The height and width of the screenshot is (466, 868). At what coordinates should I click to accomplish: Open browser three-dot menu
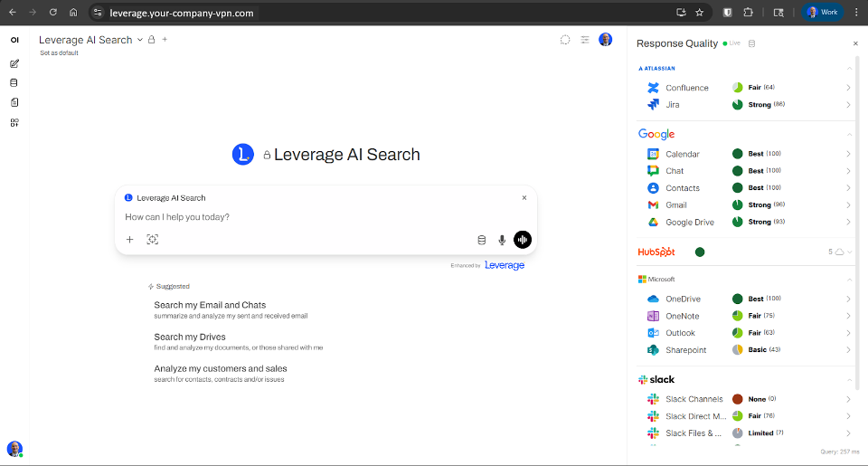point(856,12)
